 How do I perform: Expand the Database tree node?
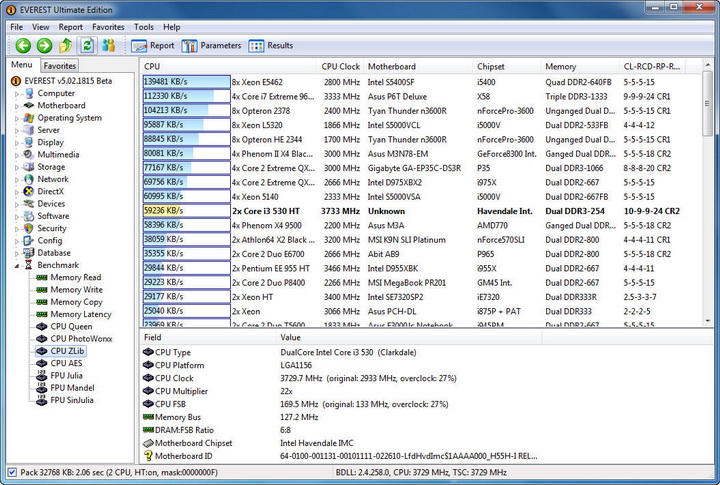click(x=17, y=253)
